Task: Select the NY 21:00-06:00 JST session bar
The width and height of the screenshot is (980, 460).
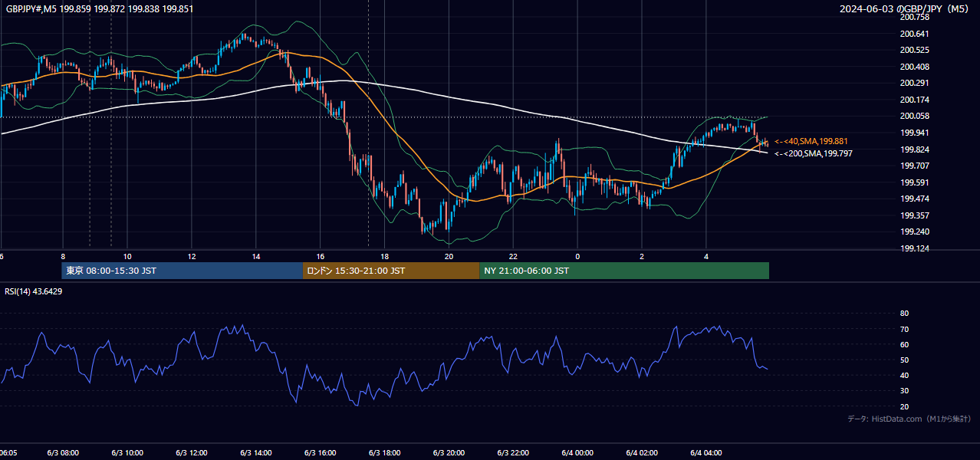Action: [624, 271]
